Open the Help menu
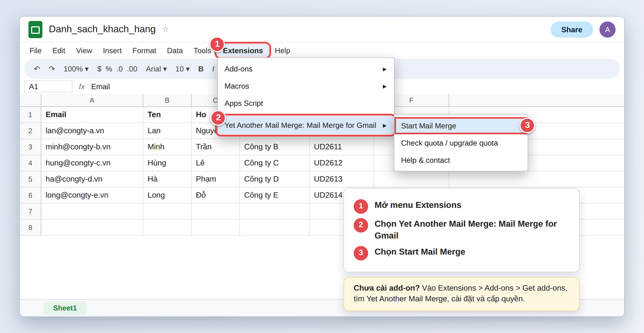 (x=282, y=50)
